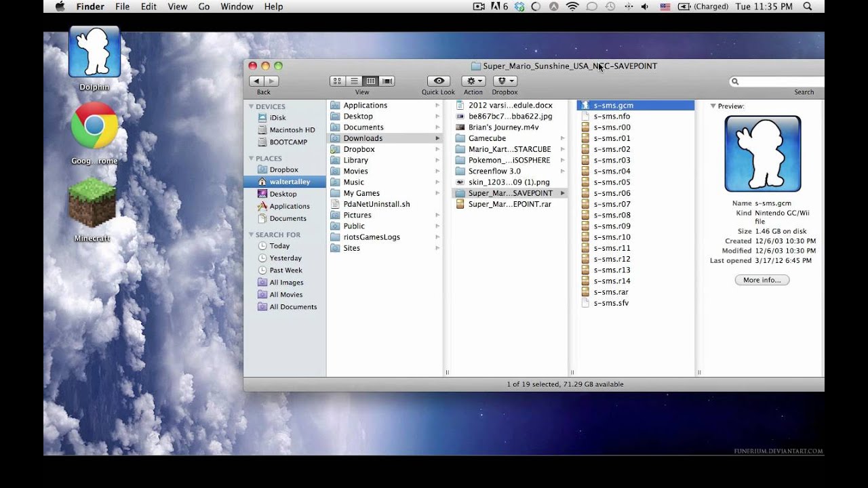This screenshot has height=488, width=868.
Task: Open the Google Chrome desktop icon
Action: [x=94, y=126]
